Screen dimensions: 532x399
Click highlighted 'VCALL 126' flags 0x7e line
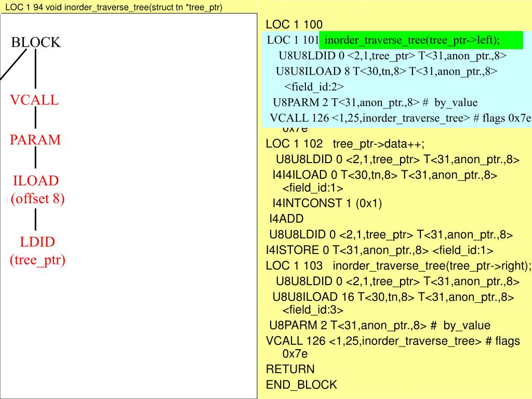coord(401,118)
